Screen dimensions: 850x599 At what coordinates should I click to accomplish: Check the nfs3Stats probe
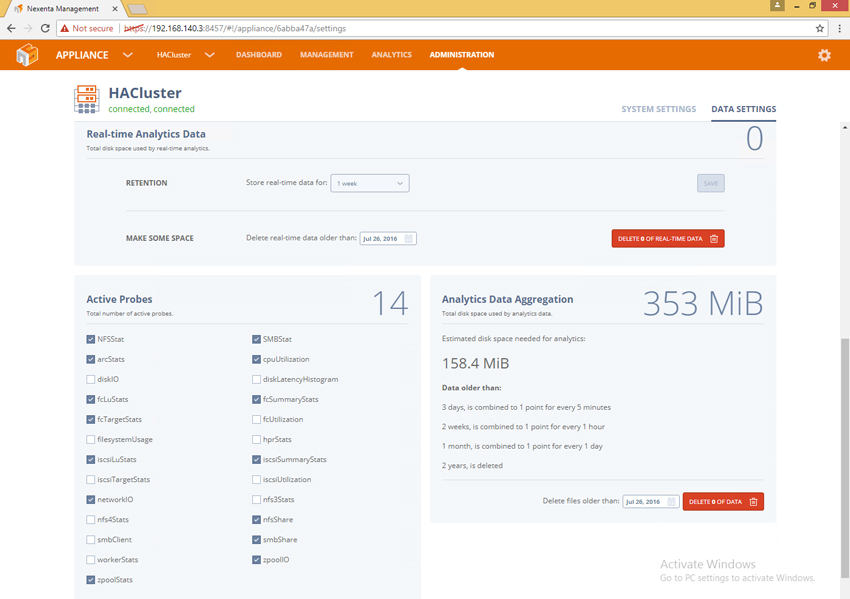[256, 500]
